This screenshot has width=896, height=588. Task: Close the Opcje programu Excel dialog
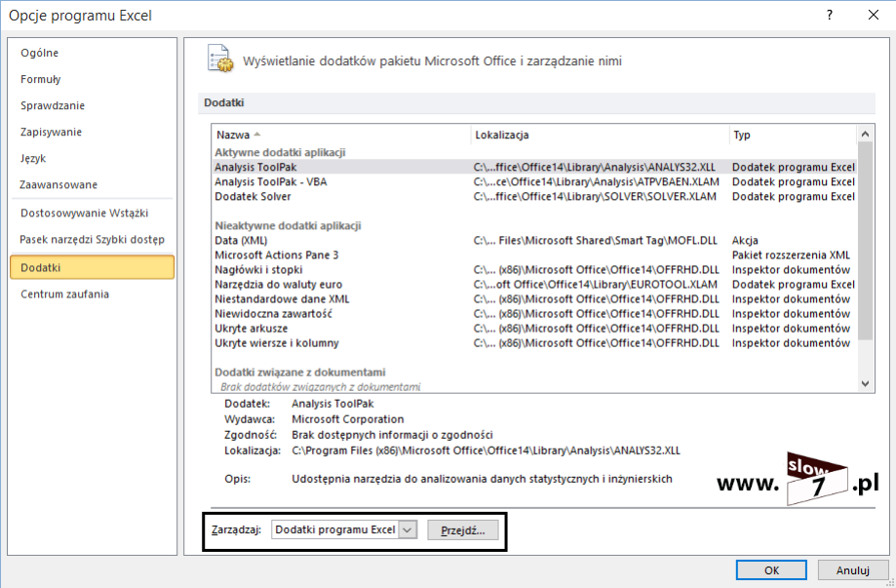[874, 16]
